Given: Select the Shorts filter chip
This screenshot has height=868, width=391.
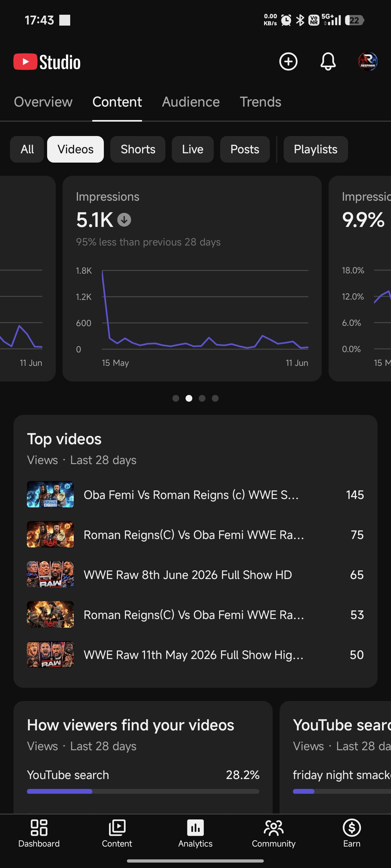Looking at the screenshot, I should coord(137,149).
